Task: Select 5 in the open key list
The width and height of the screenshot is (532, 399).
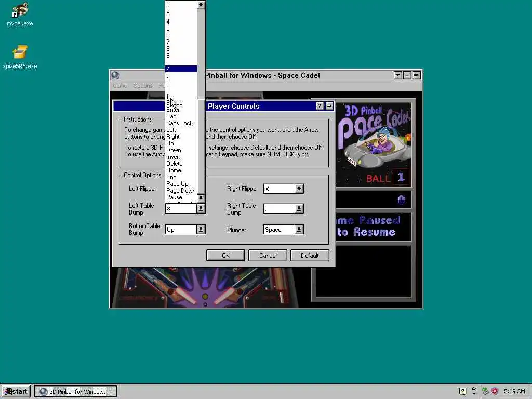Action: click(181, 29)
